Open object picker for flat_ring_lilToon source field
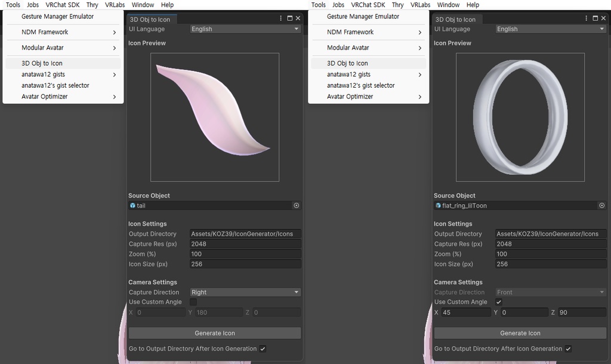The width and height of the screenshot is (611, 364). click(x=601, y=205)
